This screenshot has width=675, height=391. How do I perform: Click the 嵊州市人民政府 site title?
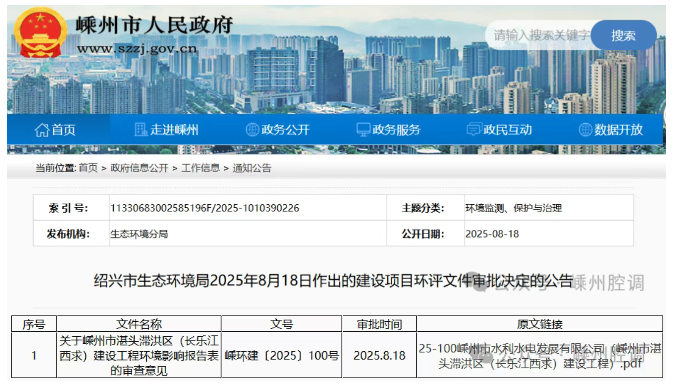(x=154, y=25)
